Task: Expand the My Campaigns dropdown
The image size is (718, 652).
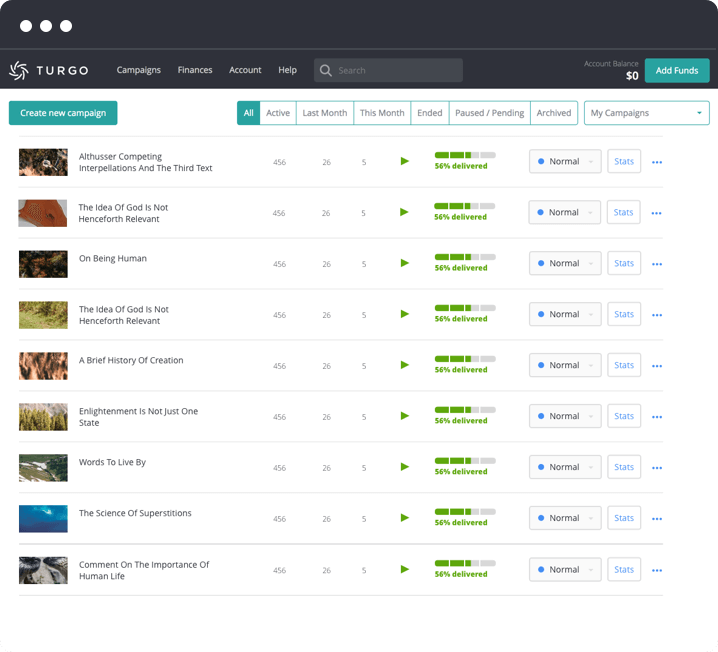Action: (x=646, y=113)
